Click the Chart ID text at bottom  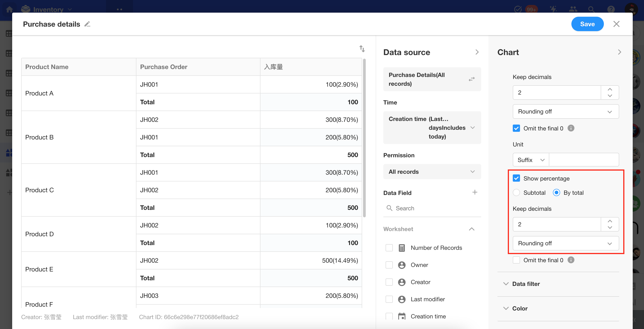pyautogui.click(x=189, y=317)
